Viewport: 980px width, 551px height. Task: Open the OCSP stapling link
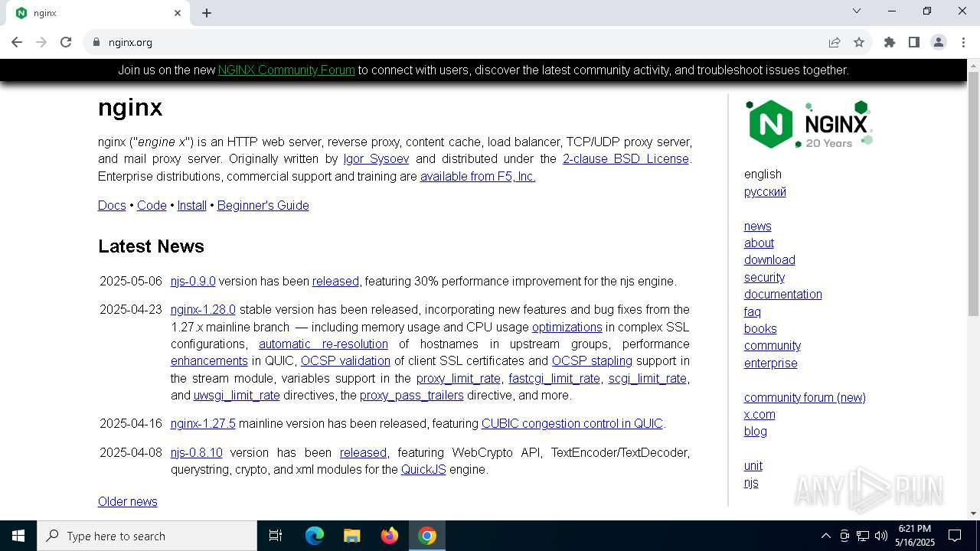pyautogui.click(x=592, y=360)
